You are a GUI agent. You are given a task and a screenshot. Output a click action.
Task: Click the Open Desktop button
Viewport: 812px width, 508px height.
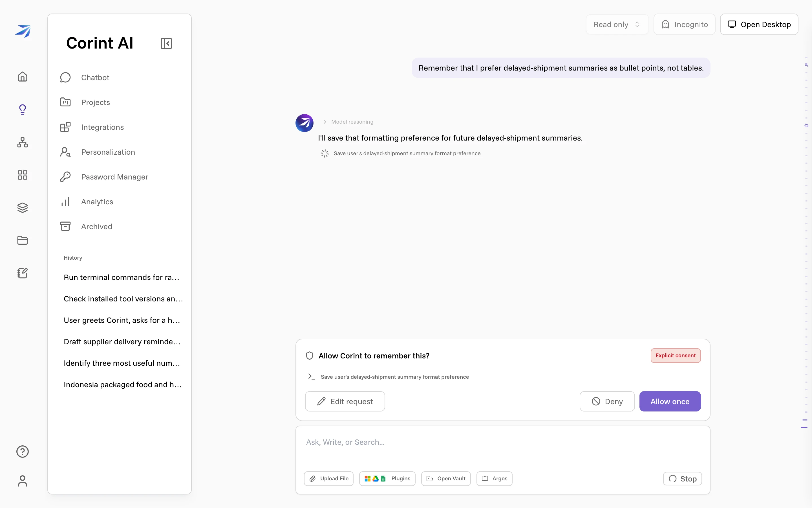point(759,25)
